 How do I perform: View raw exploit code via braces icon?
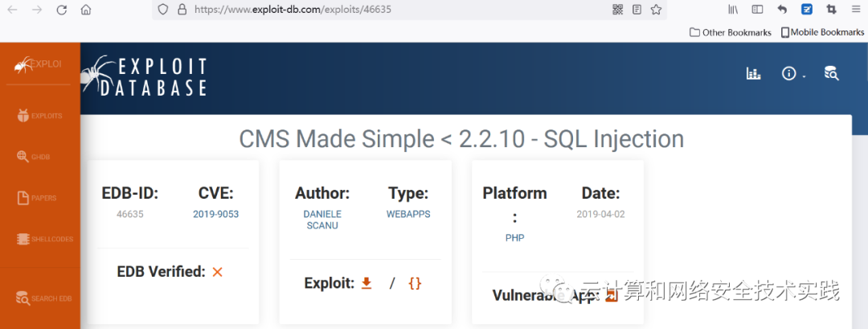pos(415,283)
